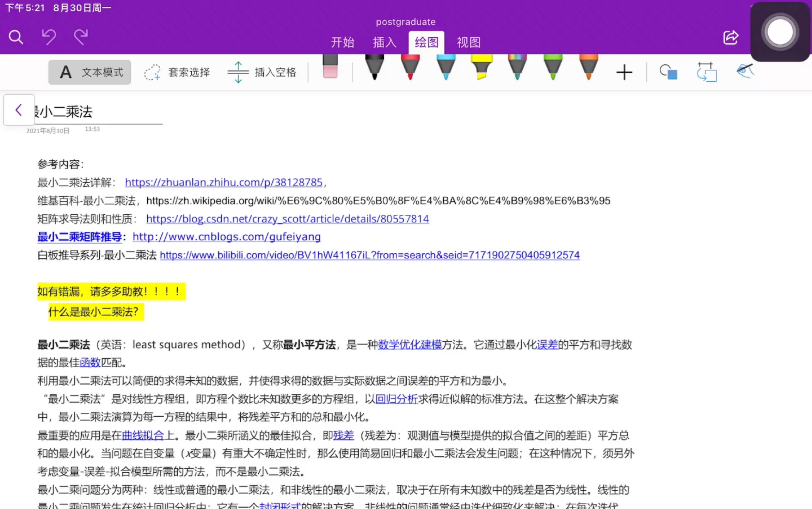Image resolution: width=812 pixels, height=509 pixels.
Task: Pick the red pen
Action: click(x=410, y=67)
